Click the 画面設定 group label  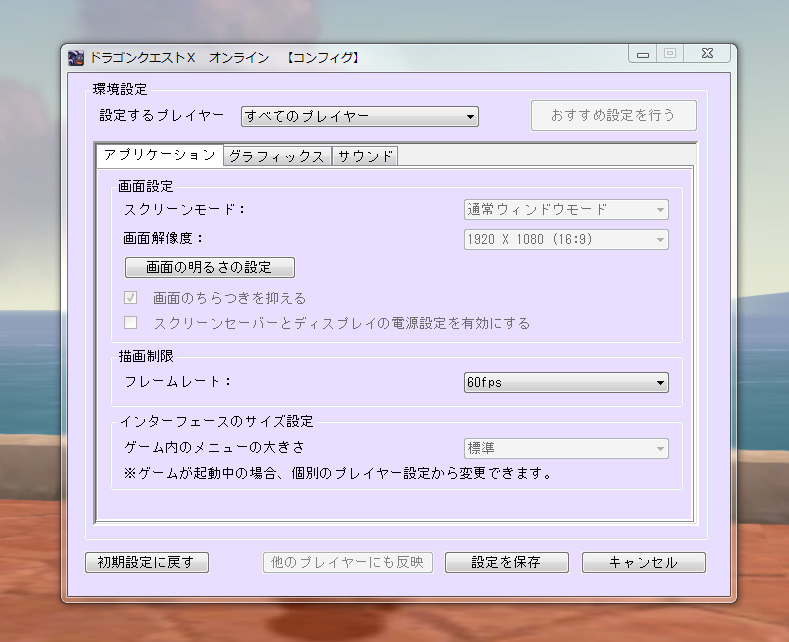(145, 187)
